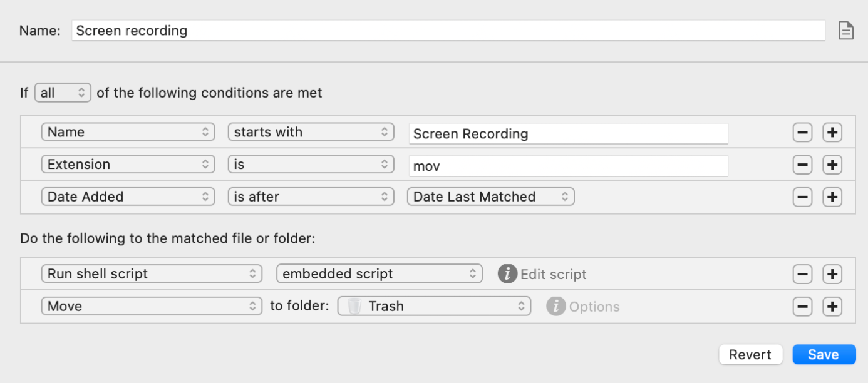868x383 pixels.
Task: Open the Trash destination folder dropdown
Action: [434, 306]
